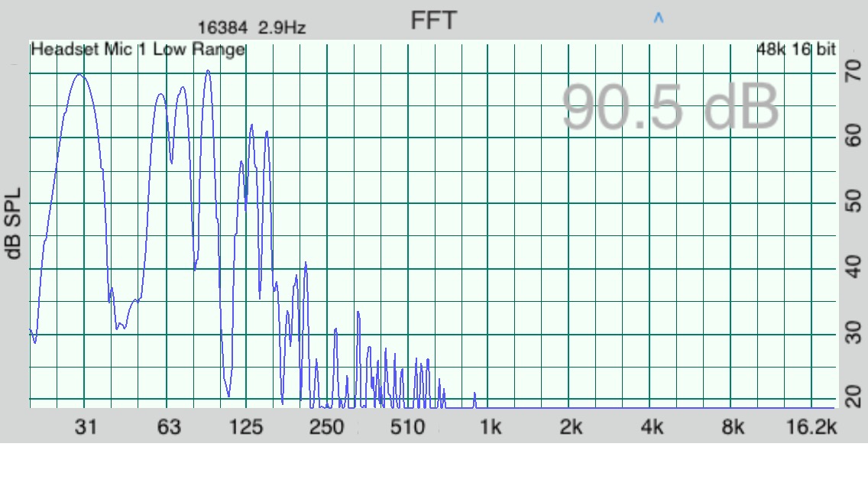Tap the 31 Hz frequency label
The width and height of the screenshot is (868, 489).
[x=86, y=427]
